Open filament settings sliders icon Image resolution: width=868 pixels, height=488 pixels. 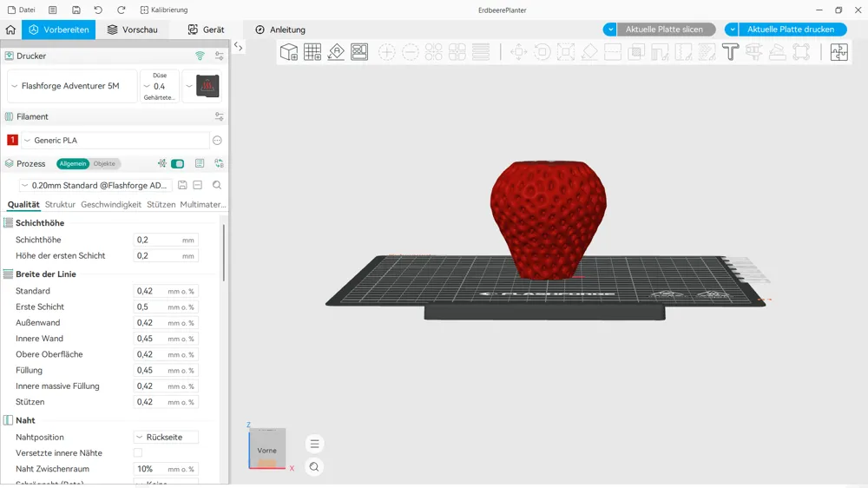220,117
